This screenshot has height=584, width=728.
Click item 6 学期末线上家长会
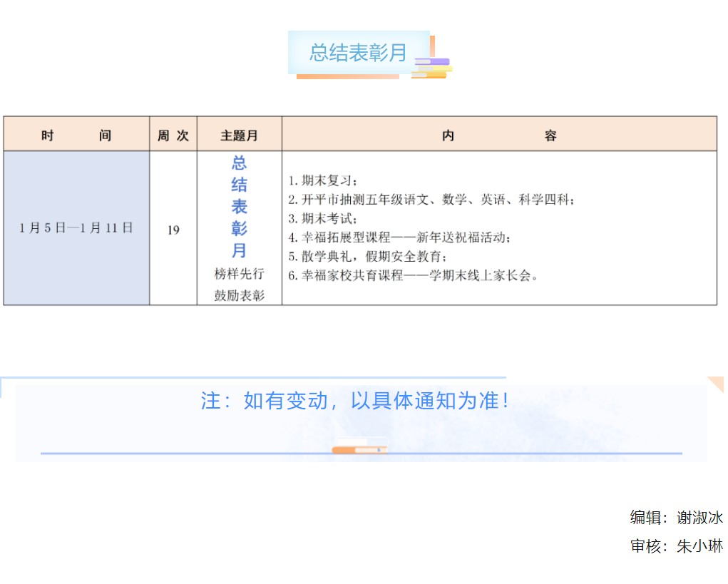coord(414,275)
